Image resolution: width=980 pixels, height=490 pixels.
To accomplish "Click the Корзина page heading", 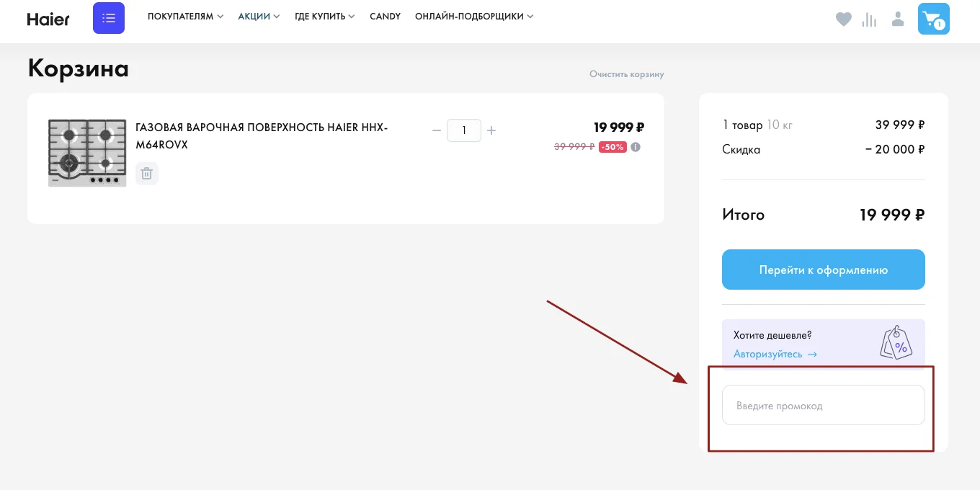I will pos(79,68).
